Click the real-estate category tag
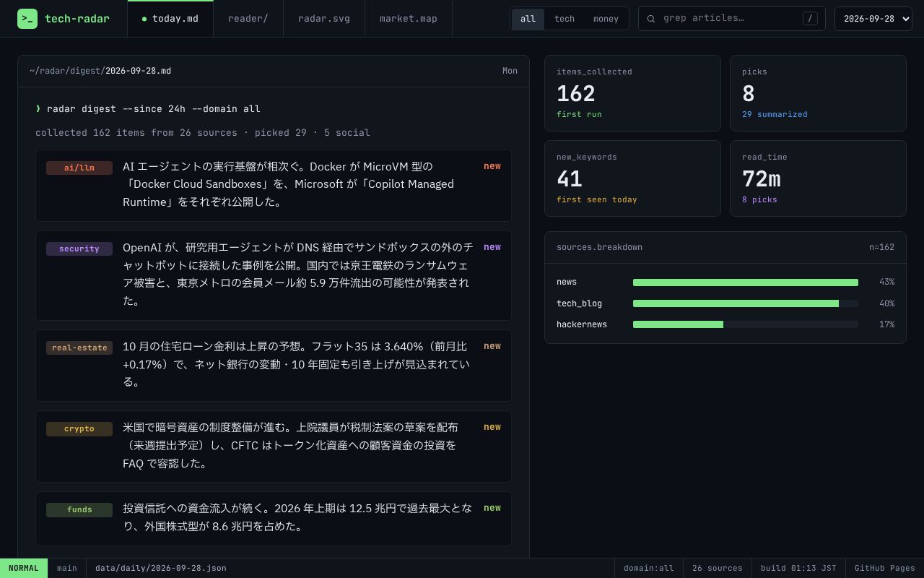The height and width of the screenshot is (578, 924). (79, 348)
